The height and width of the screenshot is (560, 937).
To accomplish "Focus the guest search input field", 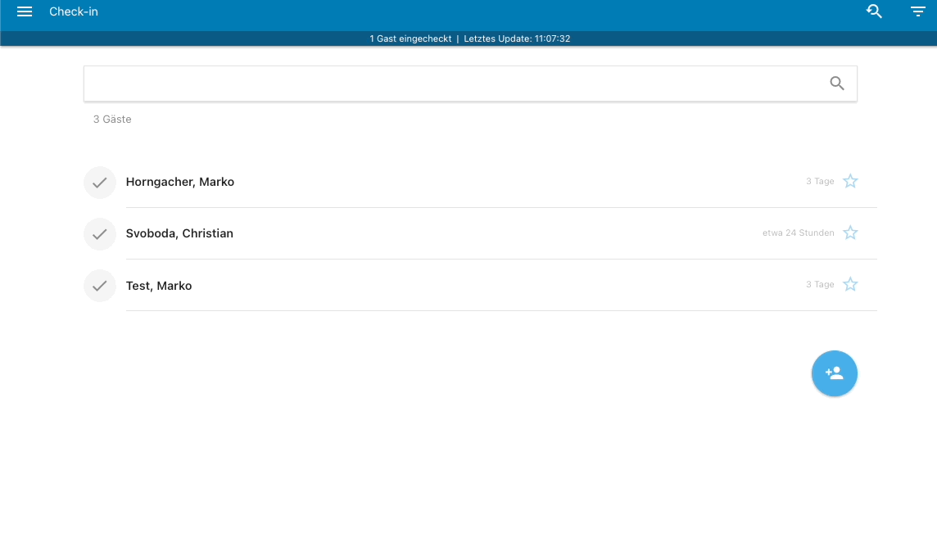I will pyautogui.click(x=450, y=84).
